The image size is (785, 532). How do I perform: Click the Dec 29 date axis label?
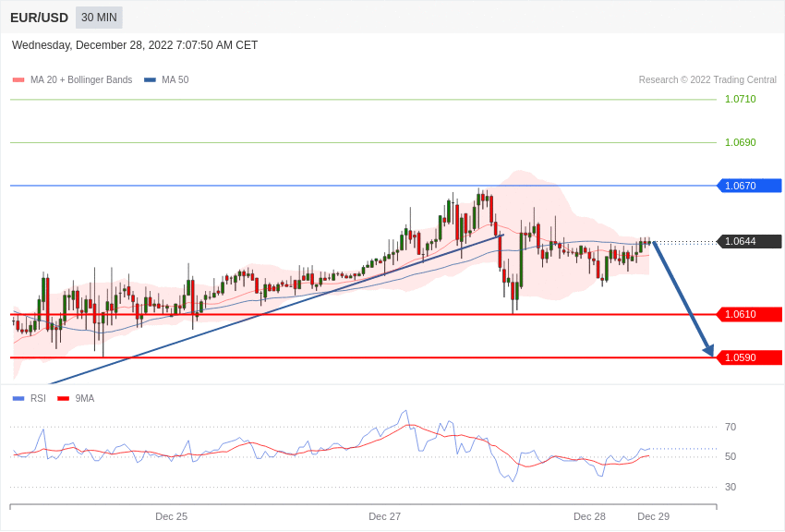(653, 516)
